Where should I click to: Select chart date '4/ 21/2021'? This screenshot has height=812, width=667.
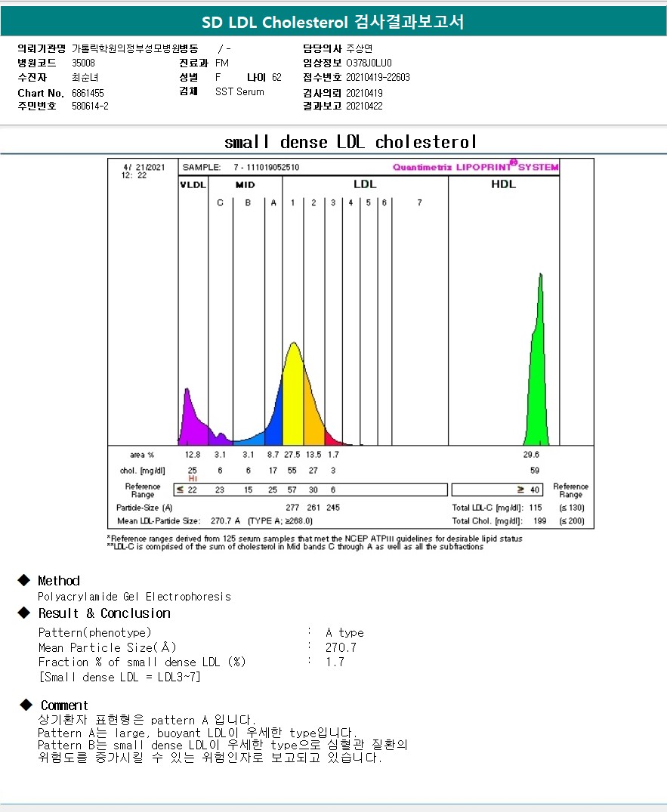pos(144,167)
